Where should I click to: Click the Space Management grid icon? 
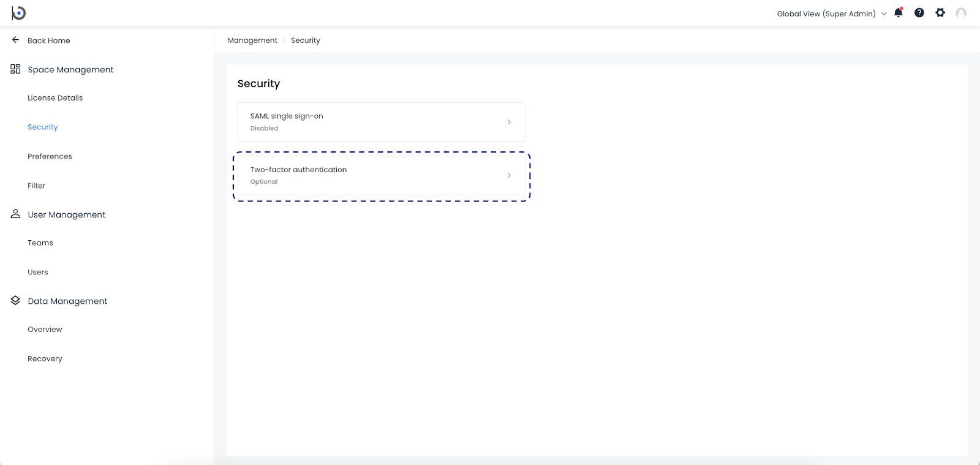point(15,69)
